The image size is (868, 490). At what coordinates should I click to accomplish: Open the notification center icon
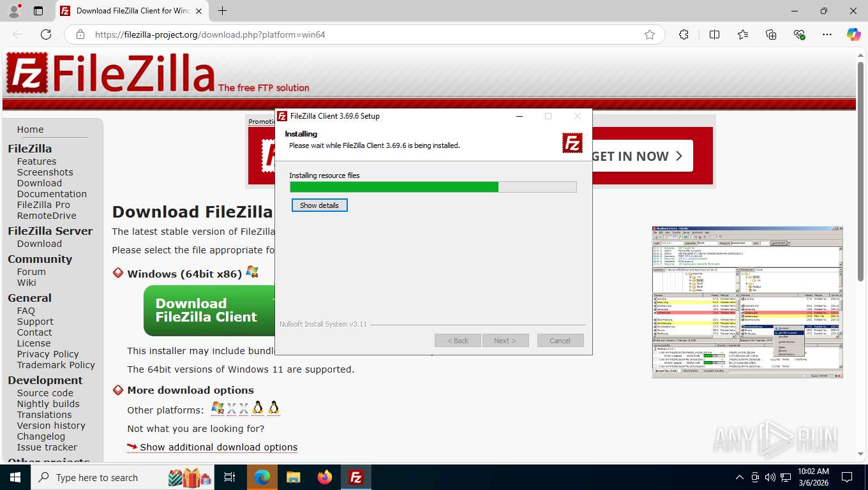(847, 477)
